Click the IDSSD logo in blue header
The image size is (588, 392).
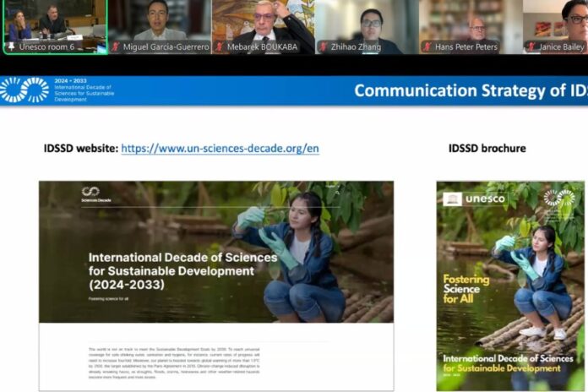(x=24, y=90)
